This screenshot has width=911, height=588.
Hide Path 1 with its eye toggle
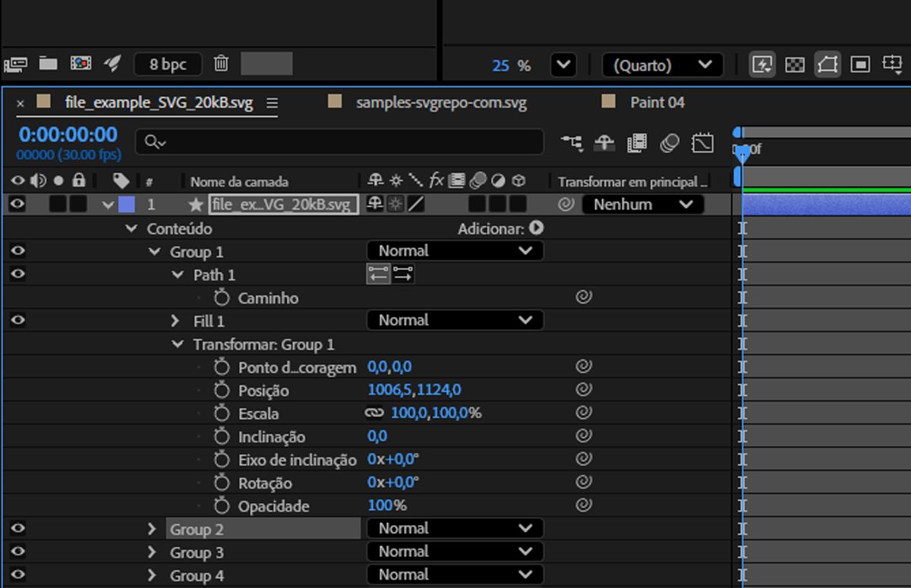[17, 274]
